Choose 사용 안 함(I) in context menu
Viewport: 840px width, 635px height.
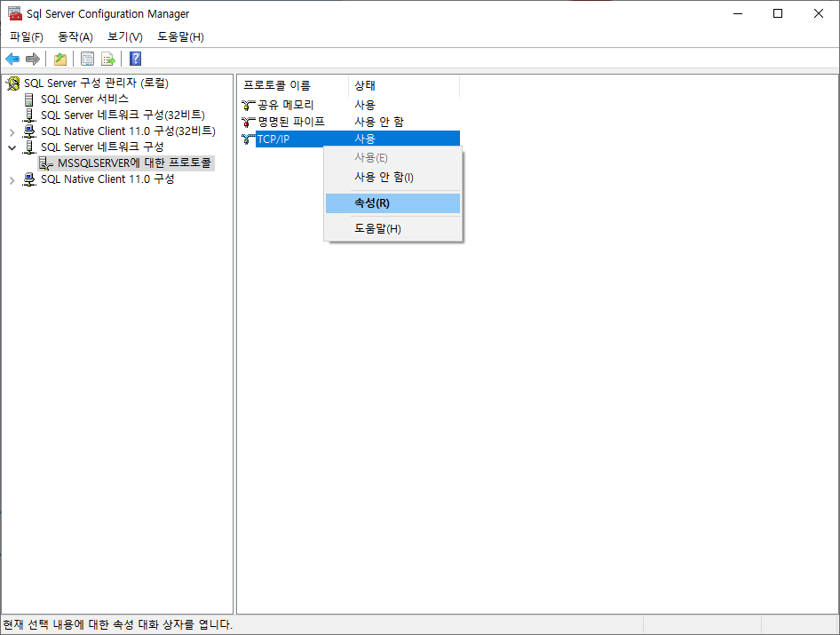tap(392, 177)
